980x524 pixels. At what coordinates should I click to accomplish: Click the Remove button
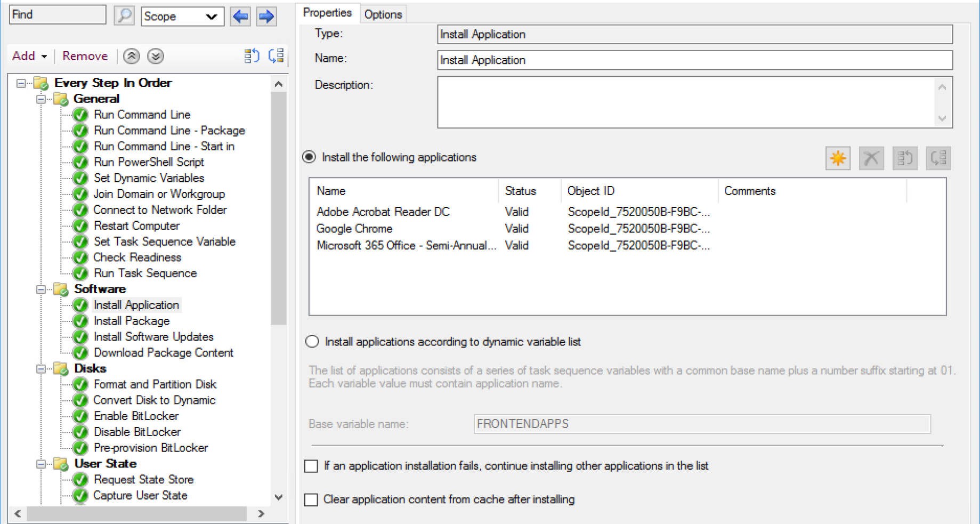pos(85,56)
